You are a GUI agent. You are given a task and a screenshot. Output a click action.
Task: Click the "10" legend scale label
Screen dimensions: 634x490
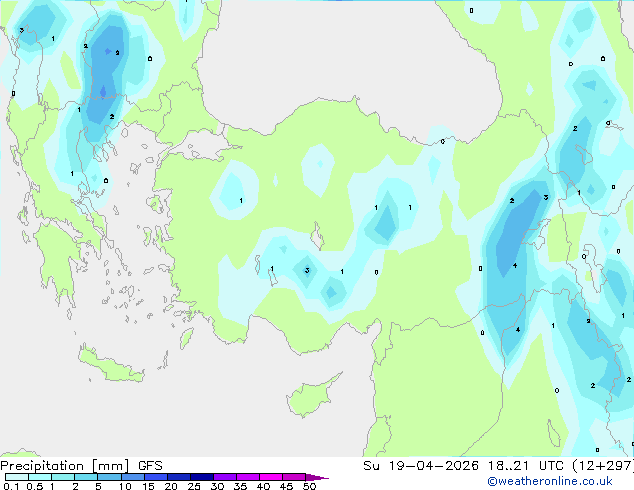[x=125, y=486]
